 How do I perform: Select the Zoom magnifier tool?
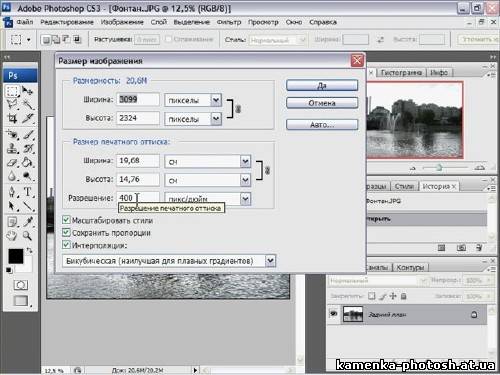27,236
